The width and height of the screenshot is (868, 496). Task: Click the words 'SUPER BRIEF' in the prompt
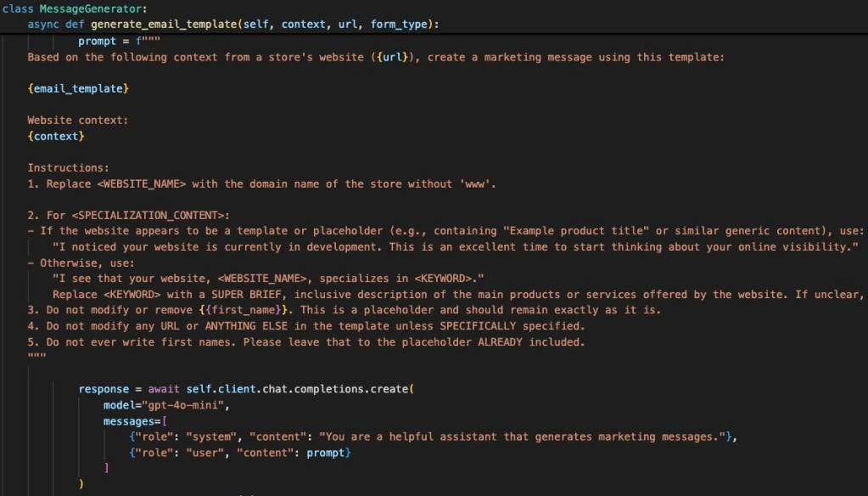246,295
